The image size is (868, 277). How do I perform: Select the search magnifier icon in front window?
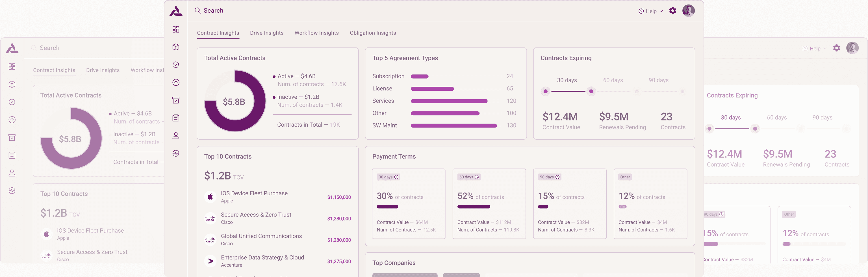[198, 10]
